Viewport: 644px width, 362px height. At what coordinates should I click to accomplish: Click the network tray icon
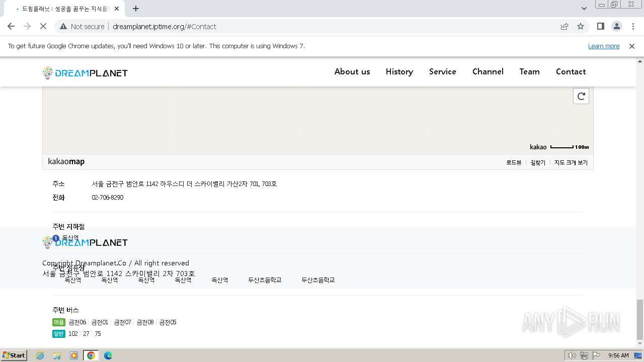[584, 355]
